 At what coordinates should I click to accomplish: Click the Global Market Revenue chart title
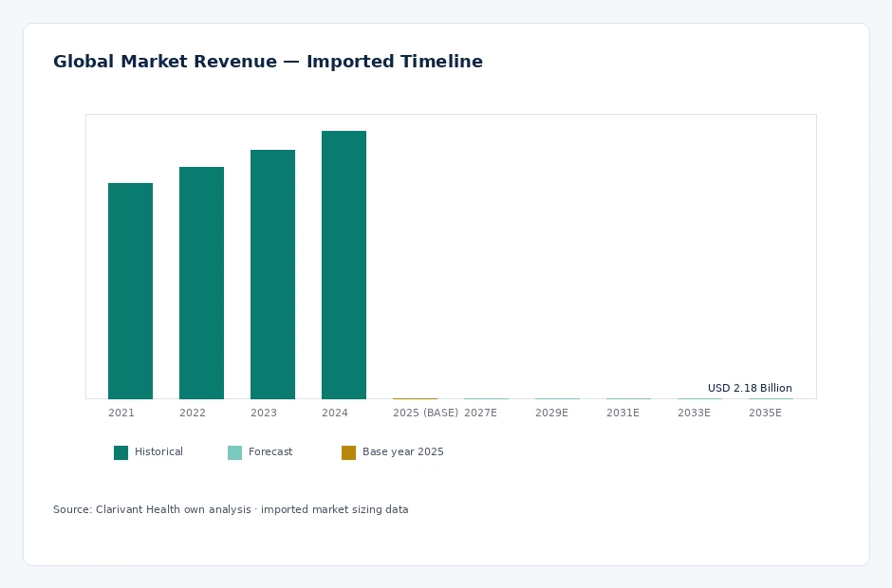click(x=268, y=62)
